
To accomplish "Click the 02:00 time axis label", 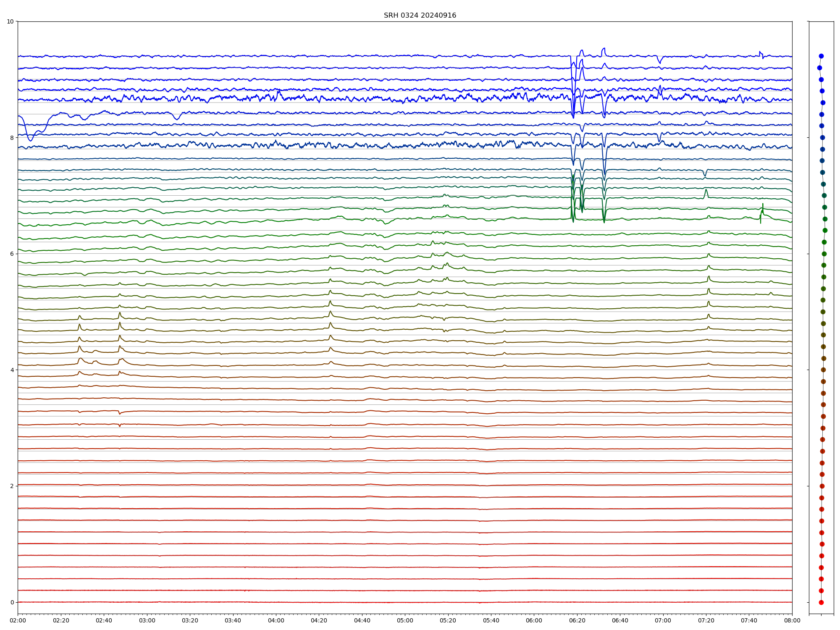I will 18,620.
